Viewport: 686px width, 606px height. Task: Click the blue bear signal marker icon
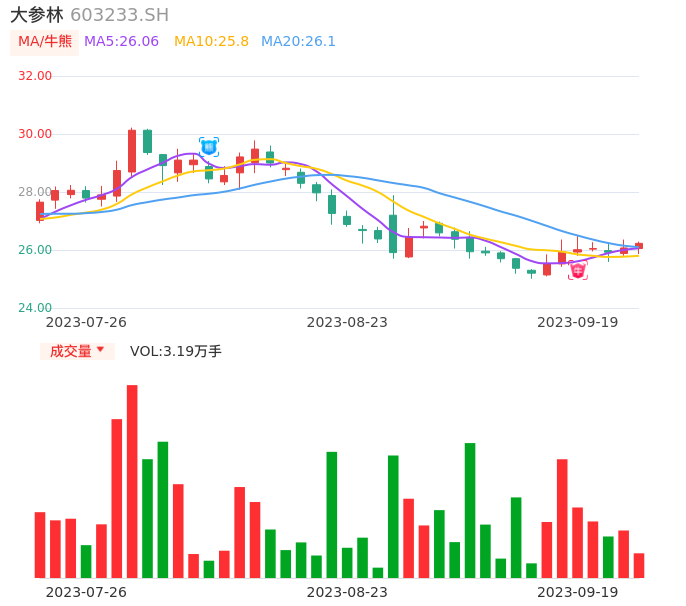coord(209,147)
